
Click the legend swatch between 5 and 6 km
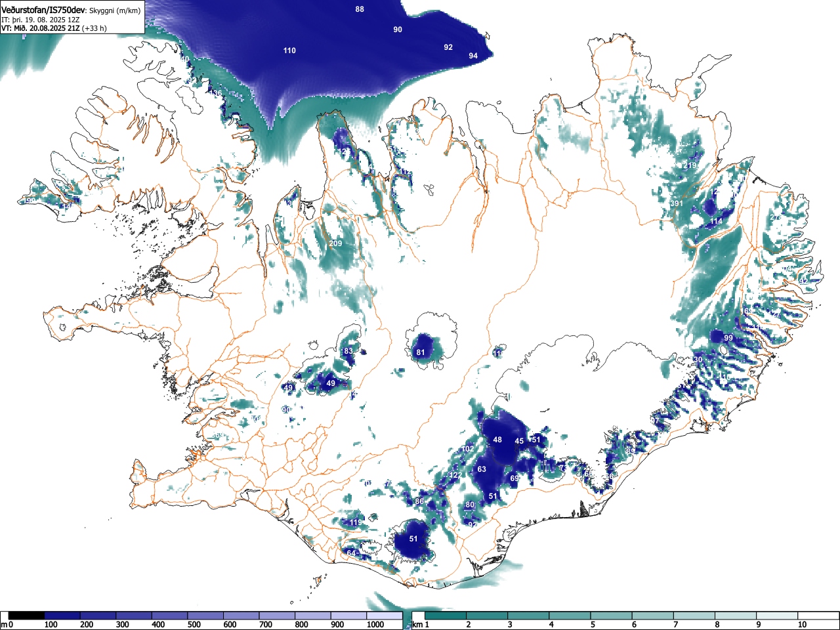pyautogui.click(x=613, y=616)
